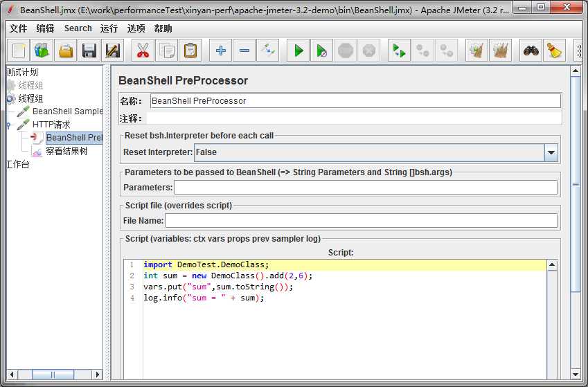
Task: Open the 运行 menu
Action: click(x=109, y=28)
